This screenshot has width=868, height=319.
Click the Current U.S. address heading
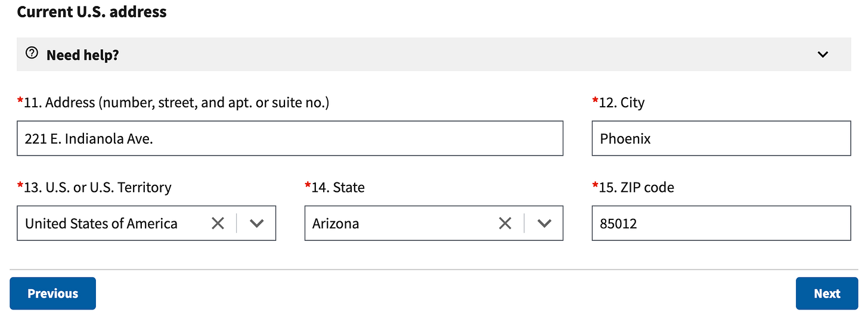tap(92, 11)
